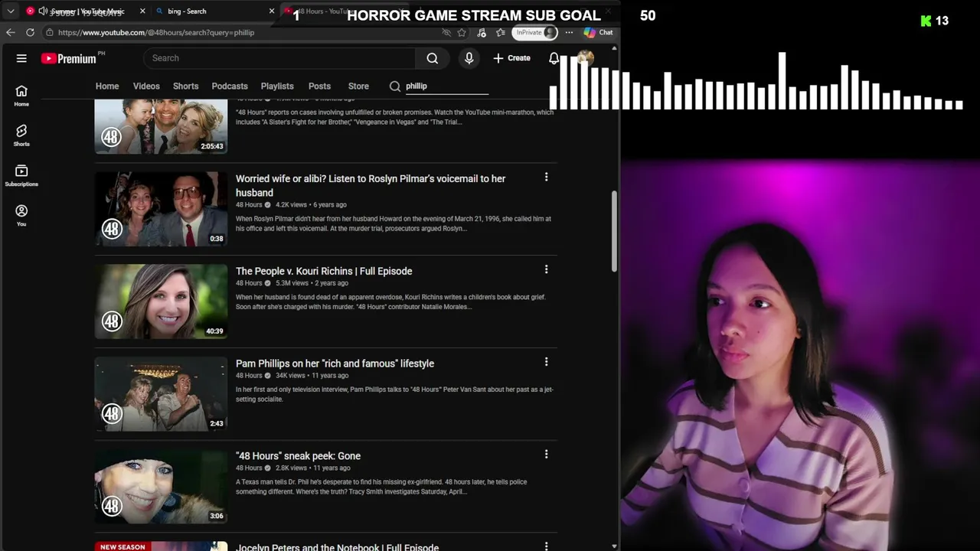Image resolution: width=980 pixels, height=551 pixels.
Task: Go to Home in the sidebar
Action: pos(21,96)
